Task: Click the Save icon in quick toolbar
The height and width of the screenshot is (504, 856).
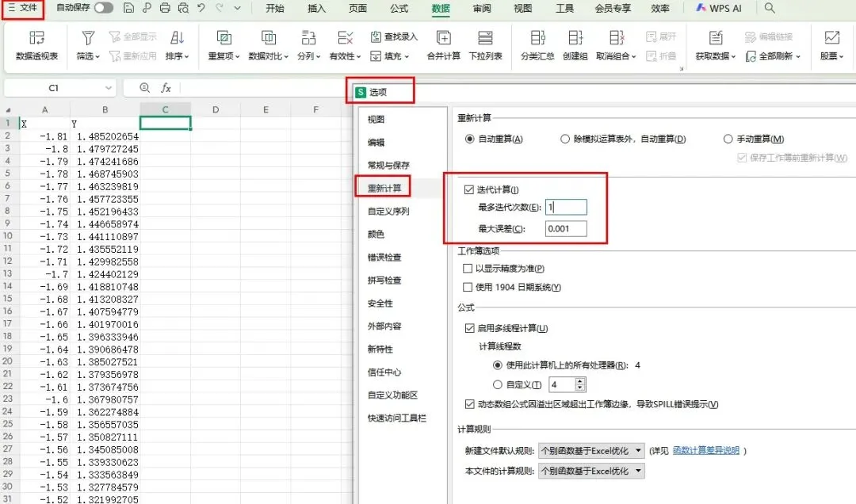Action: [128, 8]
